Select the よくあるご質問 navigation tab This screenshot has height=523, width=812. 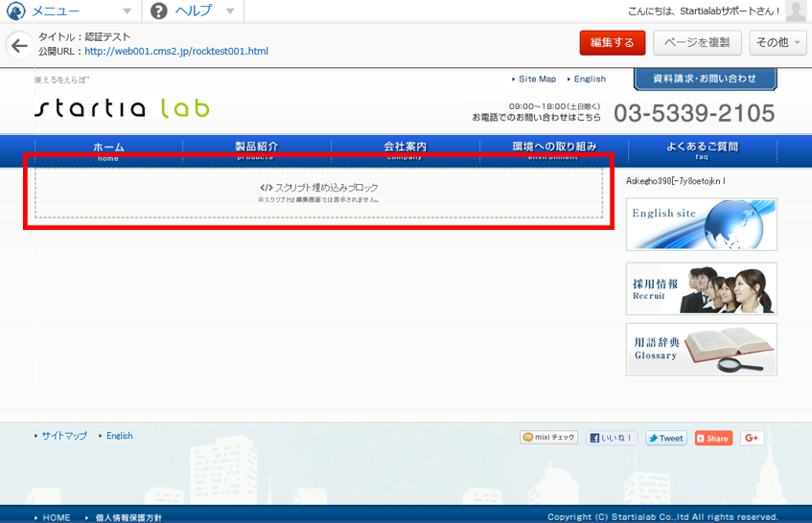click(702, 150)
